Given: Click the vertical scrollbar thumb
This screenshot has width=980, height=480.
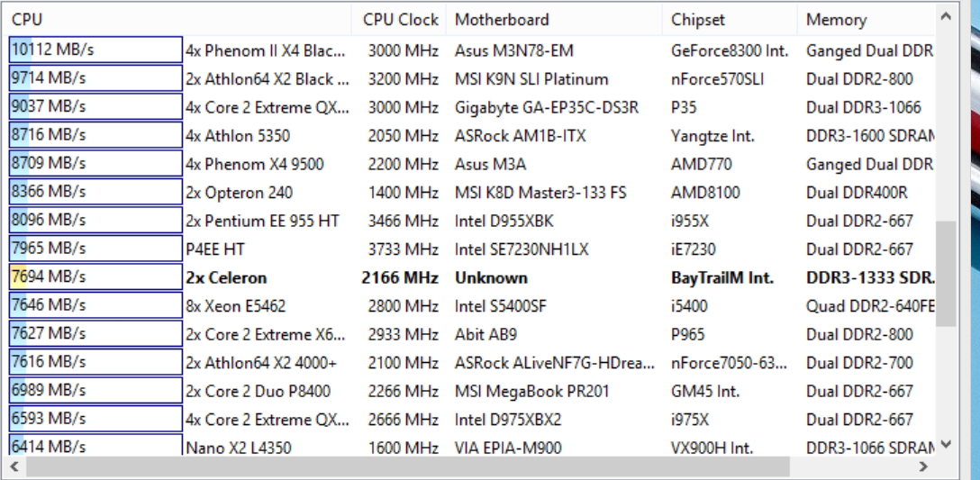Looking at the screenshot, I should (947, 273).
